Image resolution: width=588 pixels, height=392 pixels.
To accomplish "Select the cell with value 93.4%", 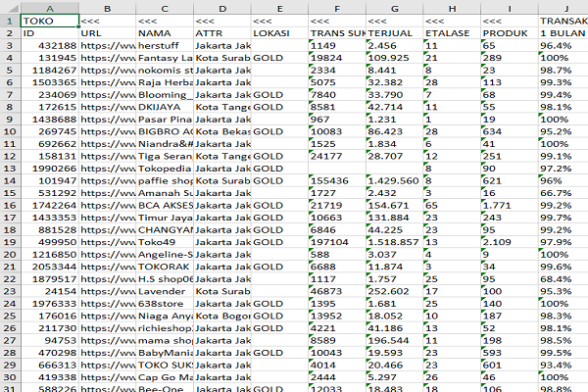I will 563,365.
